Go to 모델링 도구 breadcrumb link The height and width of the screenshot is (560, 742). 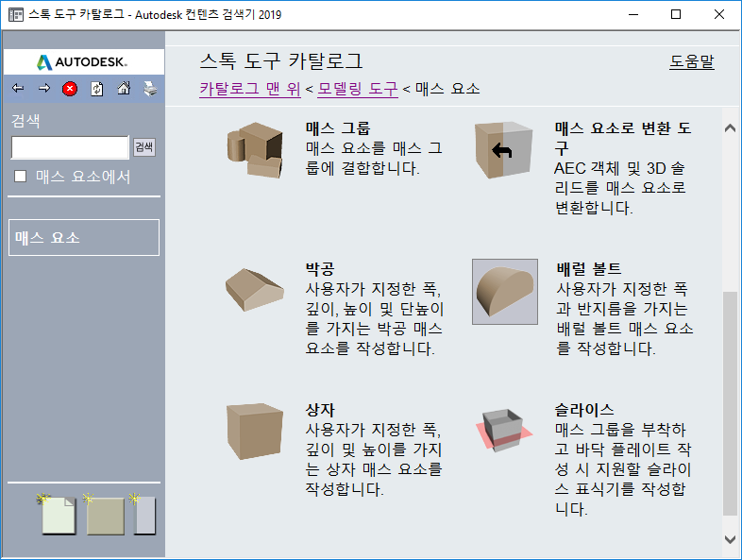coord(357,89)
